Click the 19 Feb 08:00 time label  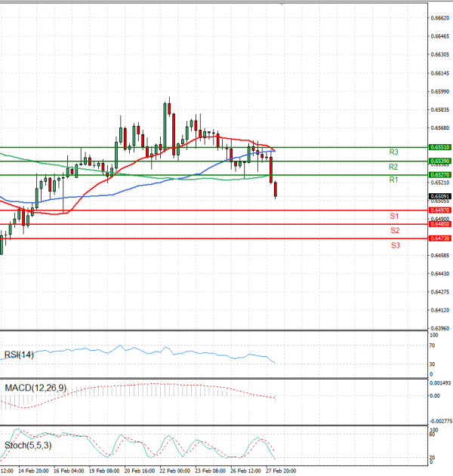(x=104, y=471)
